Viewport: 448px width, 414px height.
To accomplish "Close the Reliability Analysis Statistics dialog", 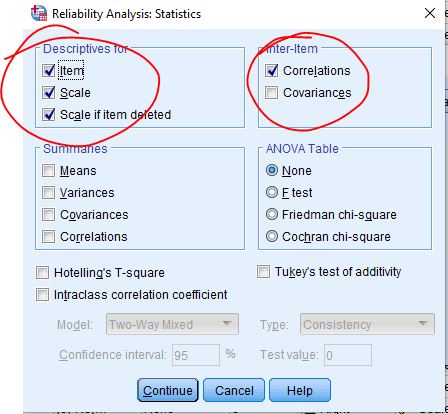I will [x=430, y=13].
